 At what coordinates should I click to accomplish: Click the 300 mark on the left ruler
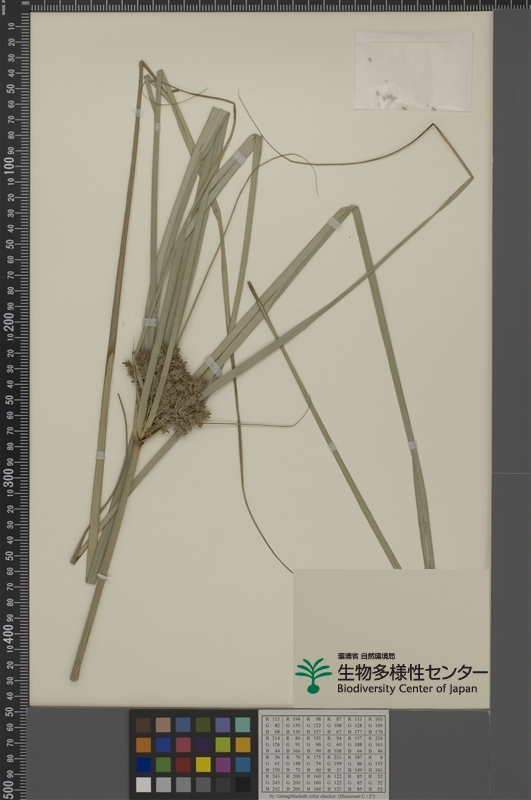point(9,476)
